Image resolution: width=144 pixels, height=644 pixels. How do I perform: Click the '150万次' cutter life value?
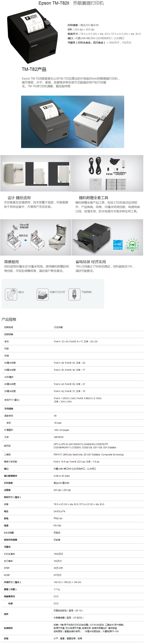coord(58,561)
